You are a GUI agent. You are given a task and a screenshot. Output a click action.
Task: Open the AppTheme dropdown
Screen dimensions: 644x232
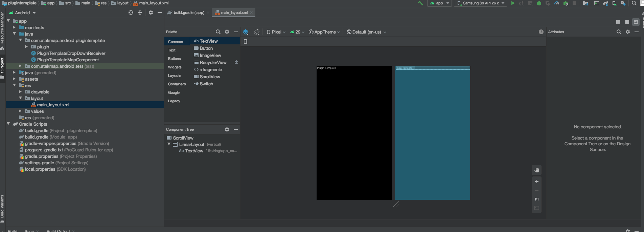click(x=324, y=32)
